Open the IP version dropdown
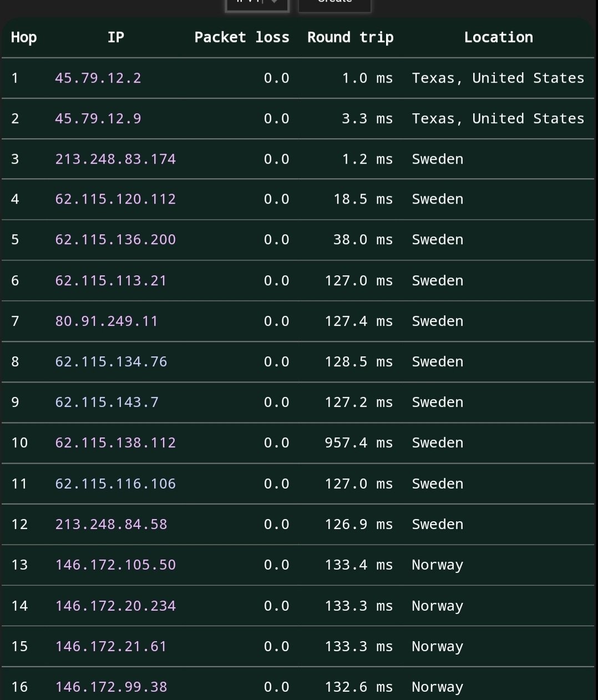This screenshot has width=598, height=700. [x=257, y=4]
